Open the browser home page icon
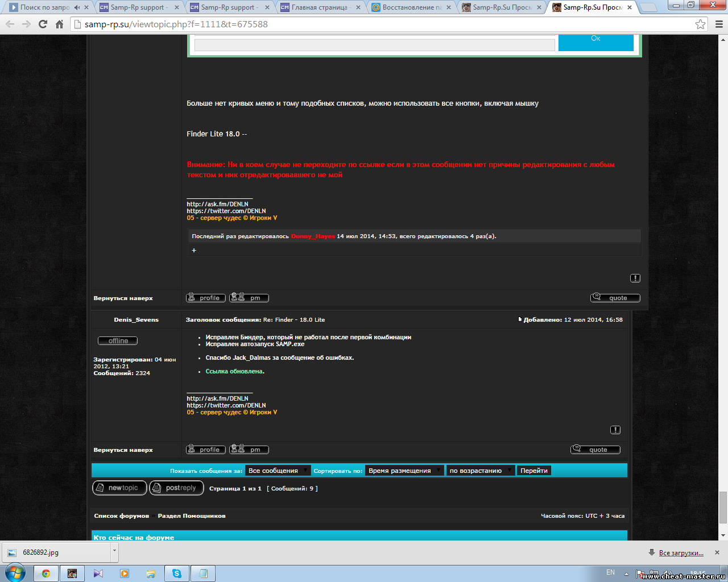Viewport: 728px width, 582px height. coord(59,24)
